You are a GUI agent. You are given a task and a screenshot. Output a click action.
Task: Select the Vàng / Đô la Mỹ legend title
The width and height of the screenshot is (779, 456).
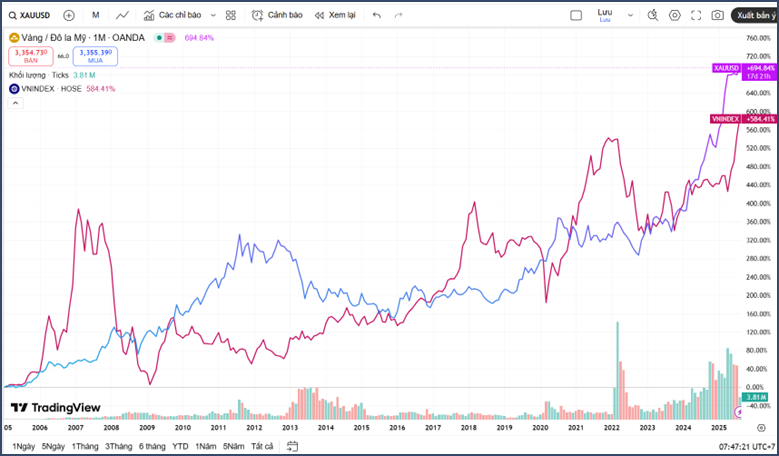(83, 38)
